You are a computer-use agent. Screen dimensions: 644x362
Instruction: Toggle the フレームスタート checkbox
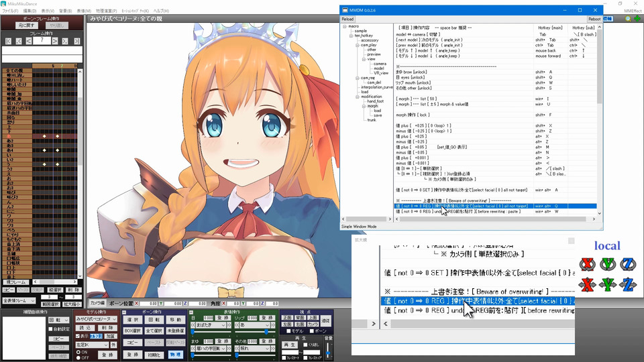(x=284, y=358)
